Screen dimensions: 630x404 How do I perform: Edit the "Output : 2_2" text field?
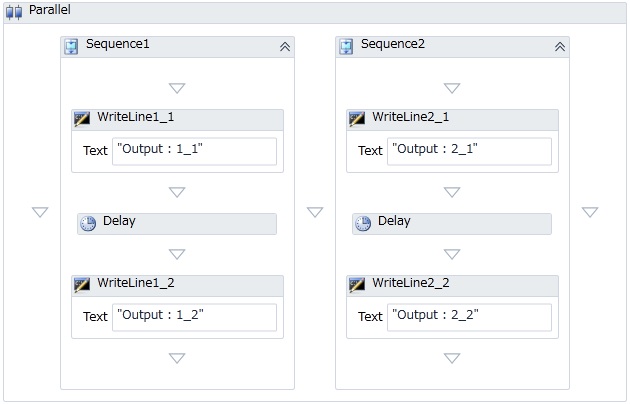(x=469, y=317)
